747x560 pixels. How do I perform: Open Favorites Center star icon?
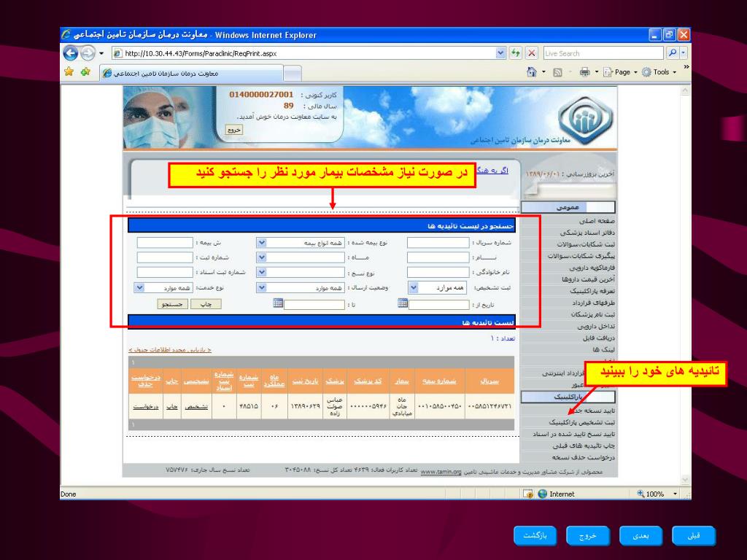click(69, 72)
